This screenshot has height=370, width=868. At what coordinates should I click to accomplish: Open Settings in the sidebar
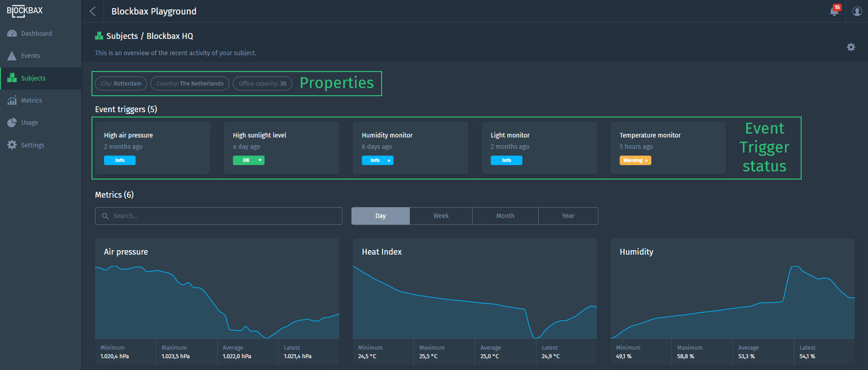point(32,145)
